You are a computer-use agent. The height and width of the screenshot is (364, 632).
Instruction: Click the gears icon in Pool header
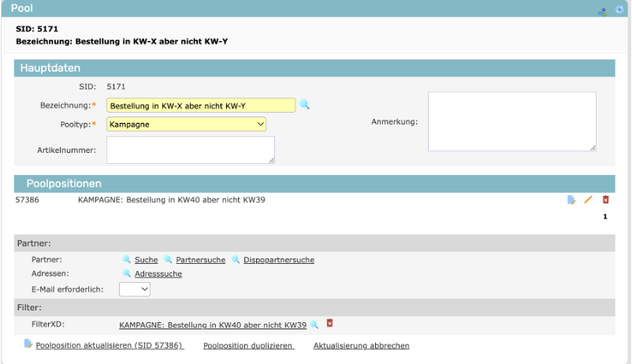tap(603, 12)
